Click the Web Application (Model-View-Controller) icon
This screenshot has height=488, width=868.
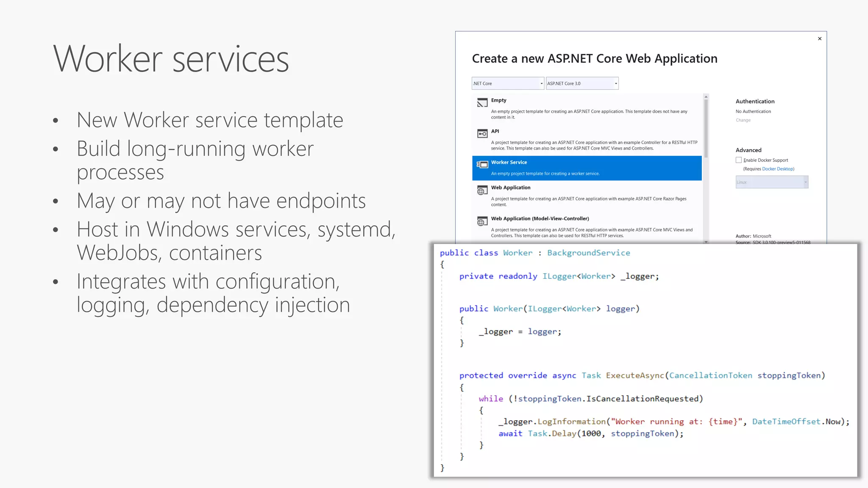click(x=482, y=222)
